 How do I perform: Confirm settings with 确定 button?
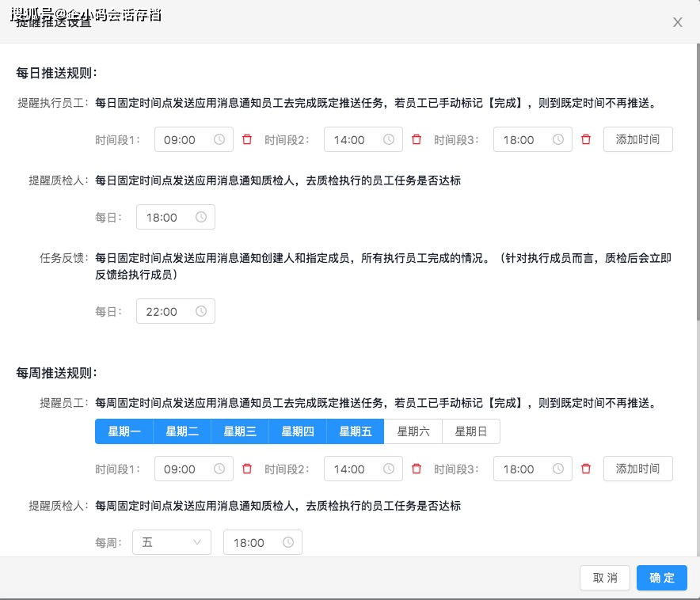click(x=662, y=578)
